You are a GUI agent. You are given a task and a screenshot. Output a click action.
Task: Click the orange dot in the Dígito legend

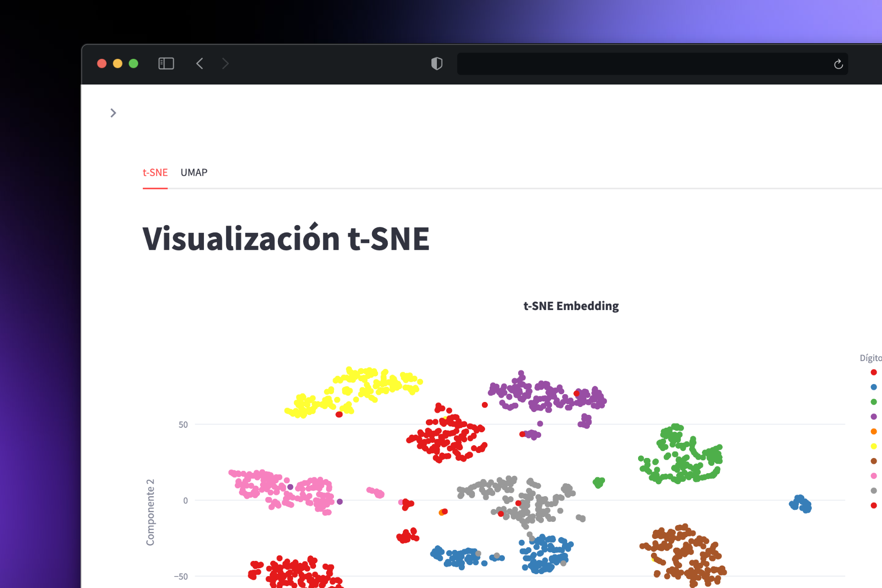point(874,431)
